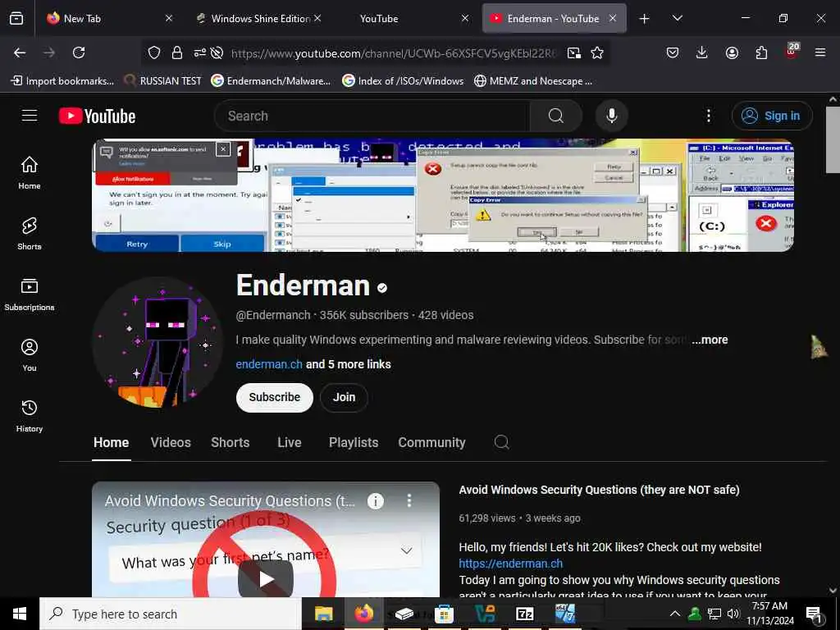The height and width of the screenshot is (630, 840).
Task: Open the channel Shorts tab
Action: click(x=231, y=442)
